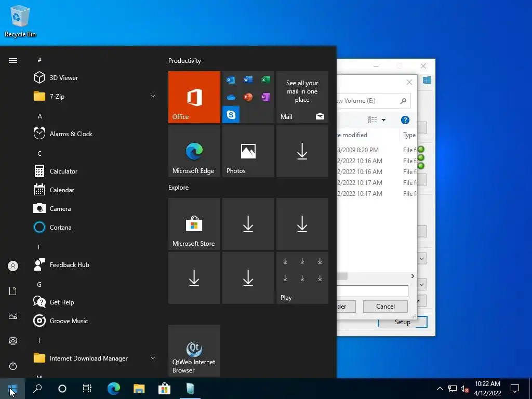Open OneNote from the Office apps tile

point(265,97)
